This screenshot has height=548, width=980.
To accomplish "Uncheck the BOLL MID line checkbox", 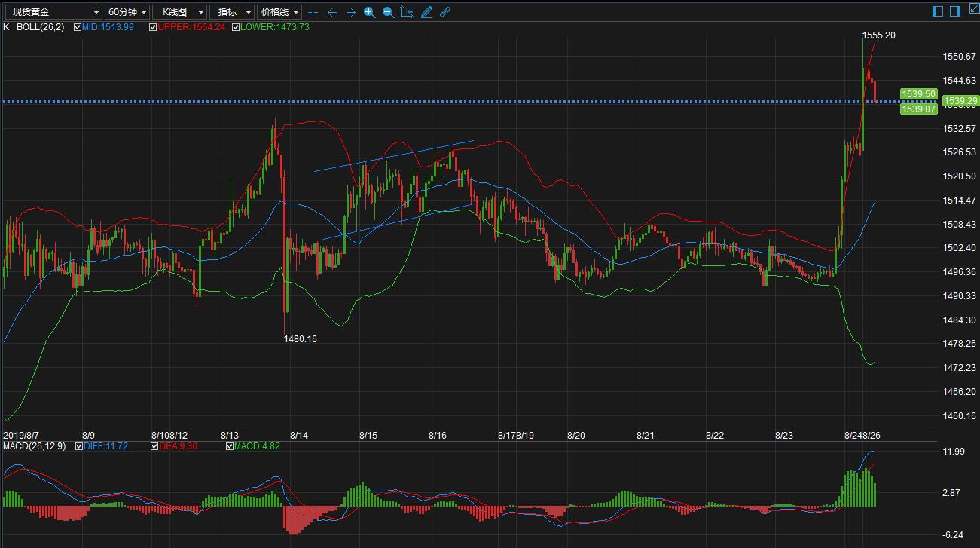I will [x=78, y=27].
